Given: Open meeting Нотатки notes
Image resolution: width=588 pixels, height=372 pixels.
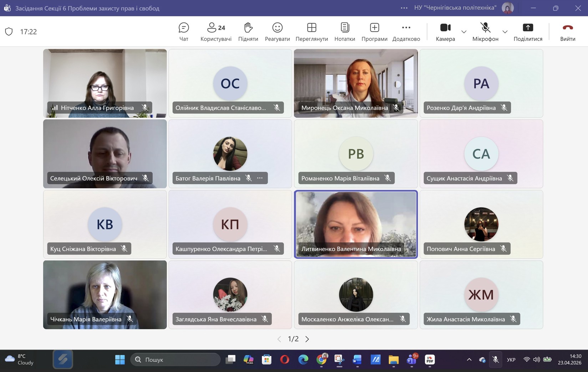Looking at the screenshot, I should coord(345,32).
